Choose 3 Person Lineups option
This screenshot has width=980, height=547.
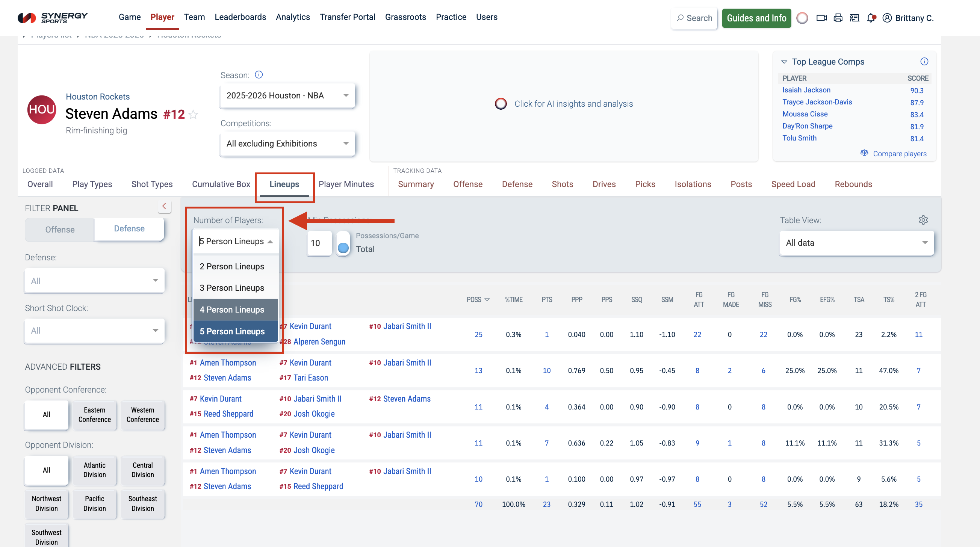[236, 288]
